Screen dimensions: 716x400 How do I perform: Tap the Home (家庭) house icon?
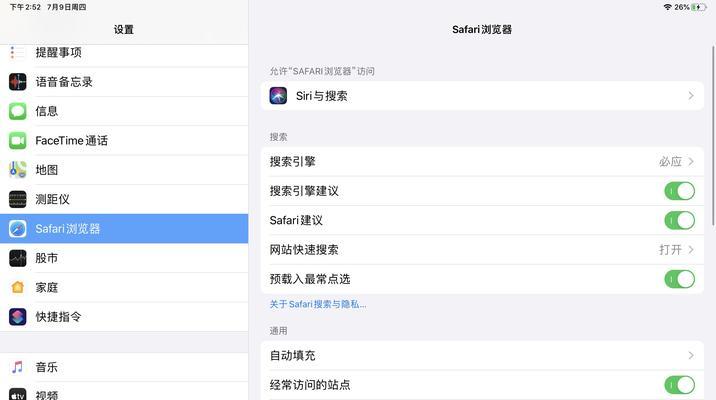[17, 287]
